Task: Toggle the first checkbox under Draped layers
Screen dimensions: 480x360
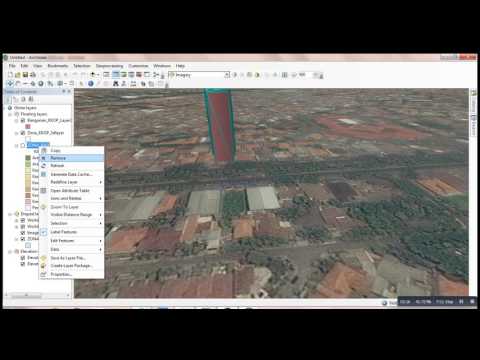Action: tap(23, 220)
